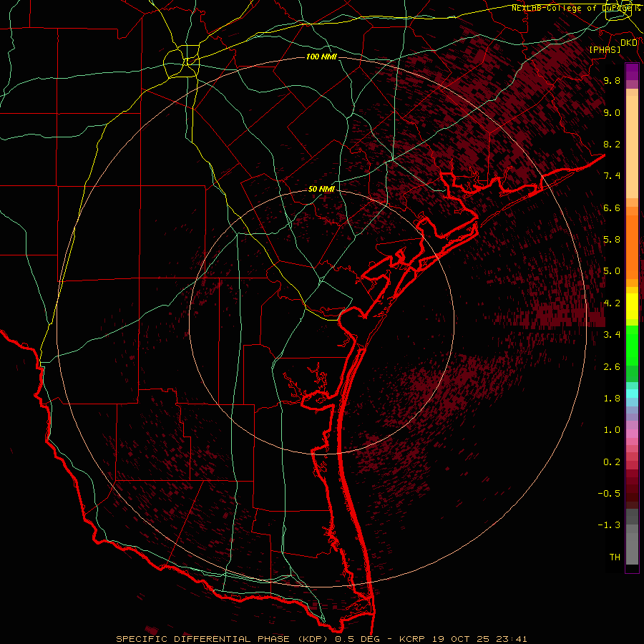Viewport: 644px width, 644px height.
Task: Select the 7.4 value on color scale
Action: tap(612, 176)
